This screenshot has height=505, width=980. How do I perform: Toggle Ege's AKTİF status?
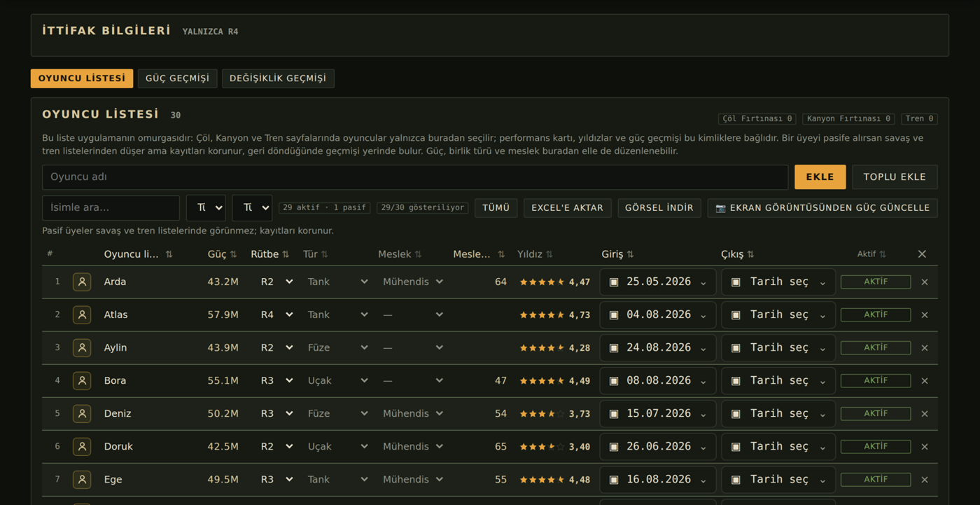point(876,479)
